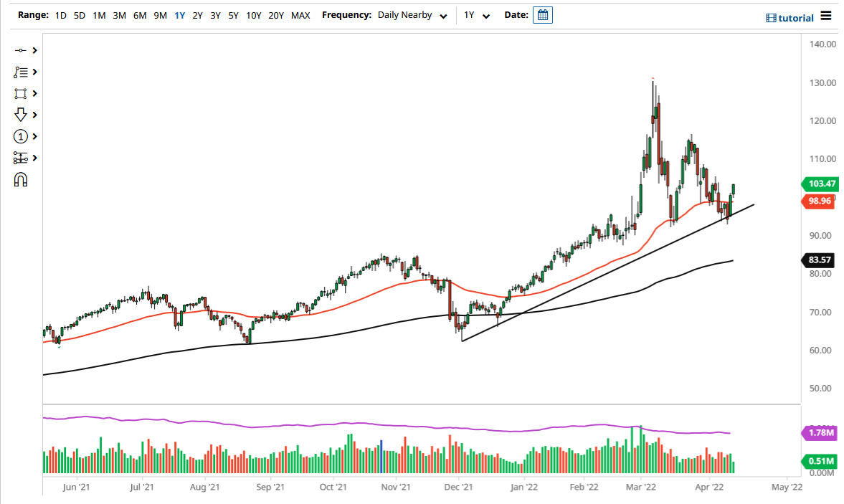
Task: Toggle the magnet snap tool
Action: [21, 179]
